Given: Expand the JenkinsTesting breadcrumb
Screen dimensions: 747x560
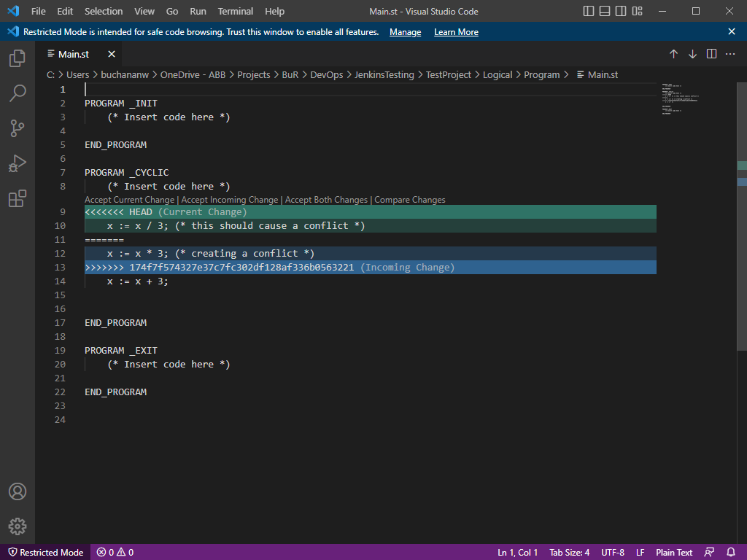Looking at the screenshot, I should coord(384,75).
